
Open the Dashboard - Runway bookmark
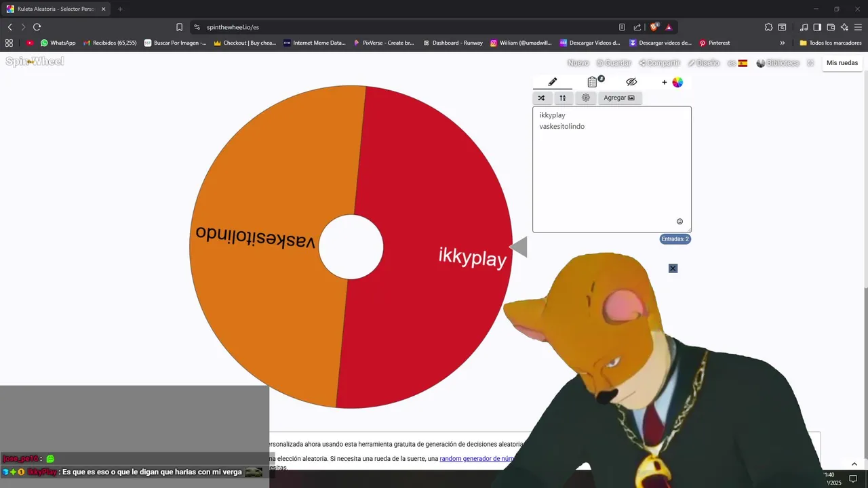coord(453,43)
